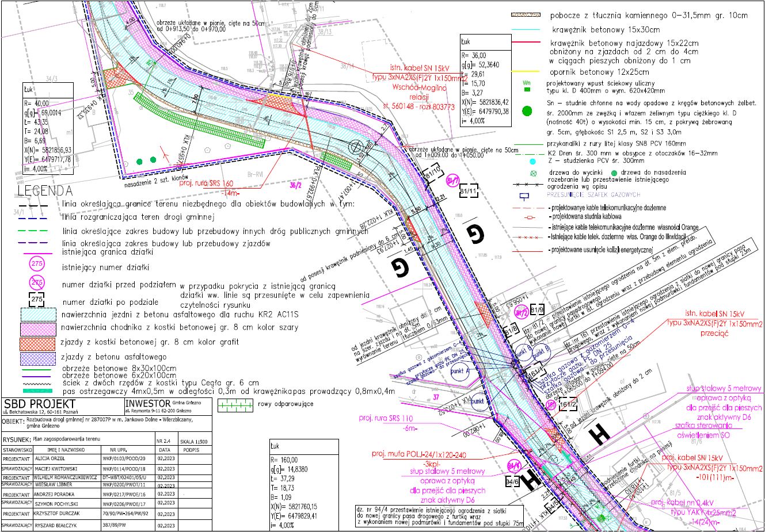This screenshot has height=532, width=765.
Task: Select the blue-purple swatch for zjazdy z betonu asfaltowego
Action: tap(38, 358)
